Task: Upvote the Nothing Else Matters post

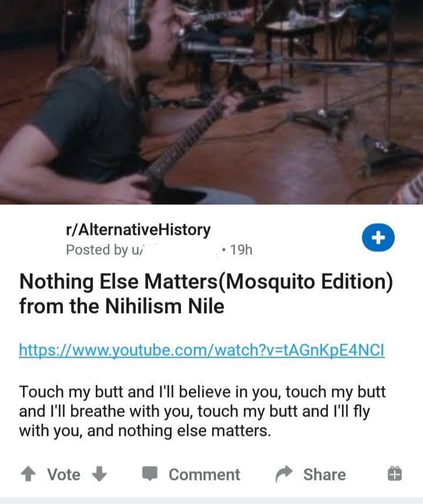Action: click(x=28, y=474)
